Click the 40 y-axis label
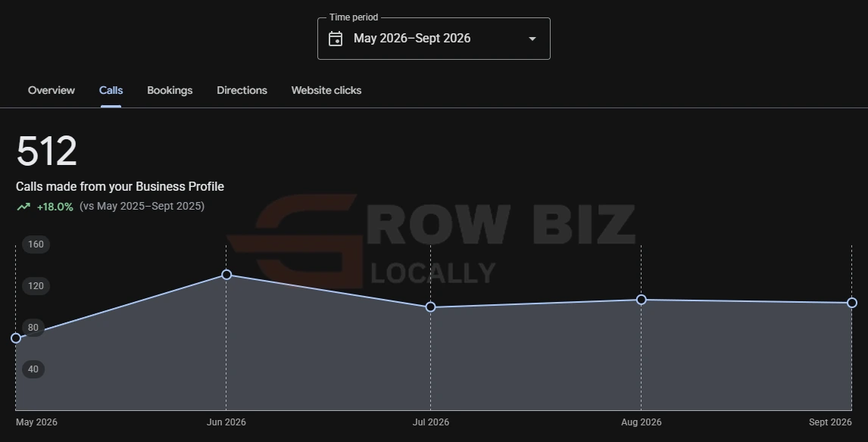This screenshot has width=868, height=442. [x=33, y=369]
